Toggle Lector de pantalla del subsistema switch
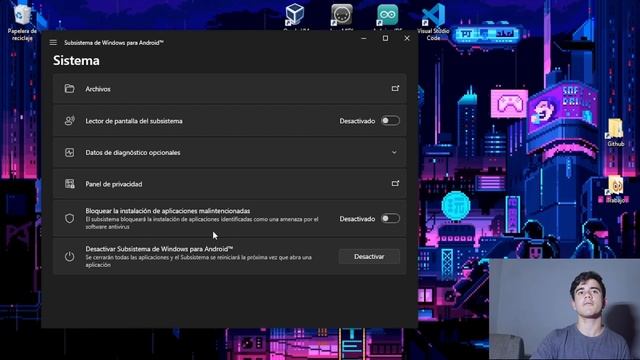This screenshot has width=640, height=360. tap(390, 121)
